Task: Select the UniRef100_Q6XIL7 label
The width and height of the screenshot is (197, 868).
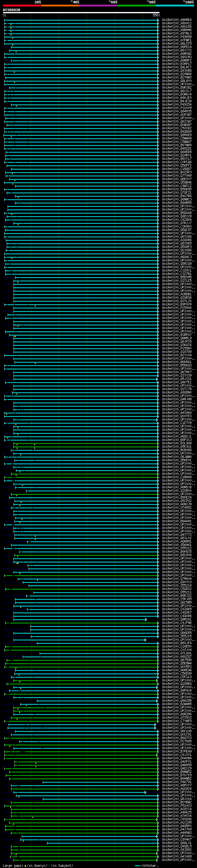Action: 177,91
